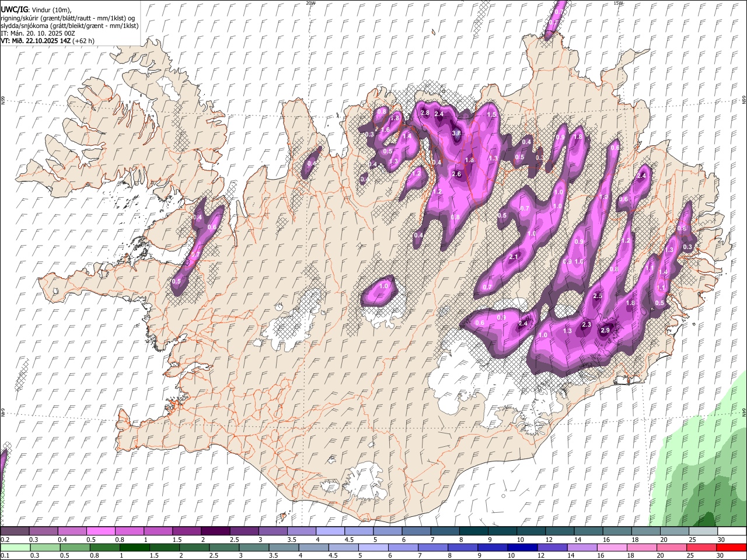Select the dark teal snow swatch between 8 and 9
The height and width of the screenshot is (560, 747).
(x=473, y=531)
